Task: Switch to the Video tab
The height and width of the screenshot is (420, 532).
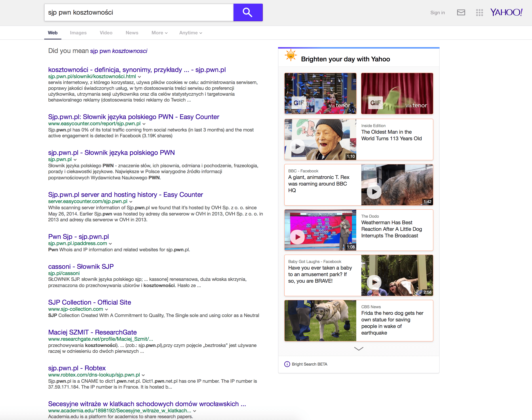Action: [x=106, y=33]
